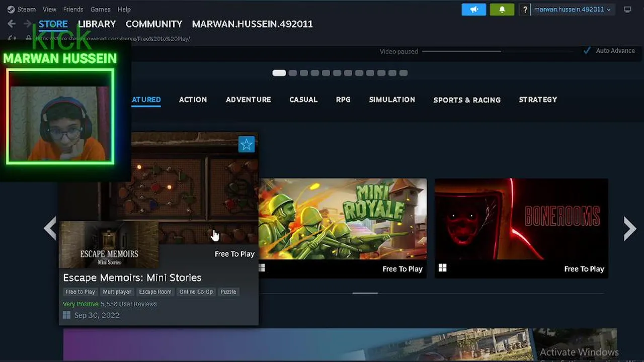Viewport: 644px width, 362px height.
Task: Click the Sep 30, 2022 release date
Action: click(x=97, y=315)
